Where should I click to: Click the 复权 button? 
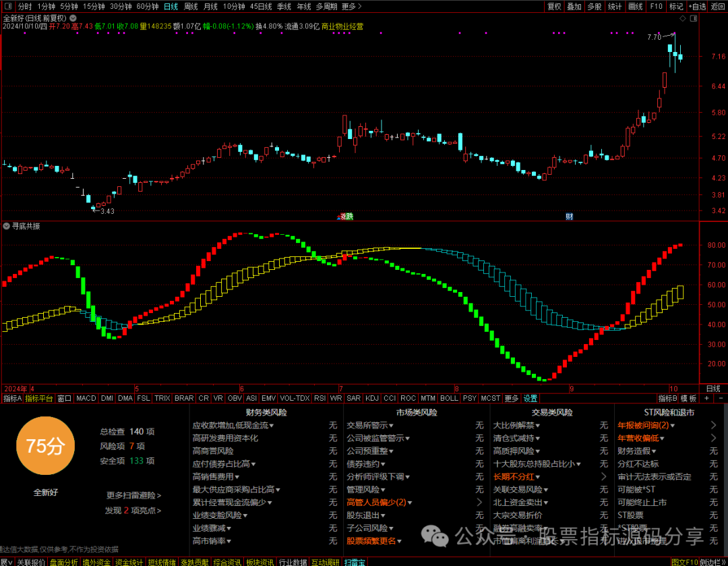point(554,7)
